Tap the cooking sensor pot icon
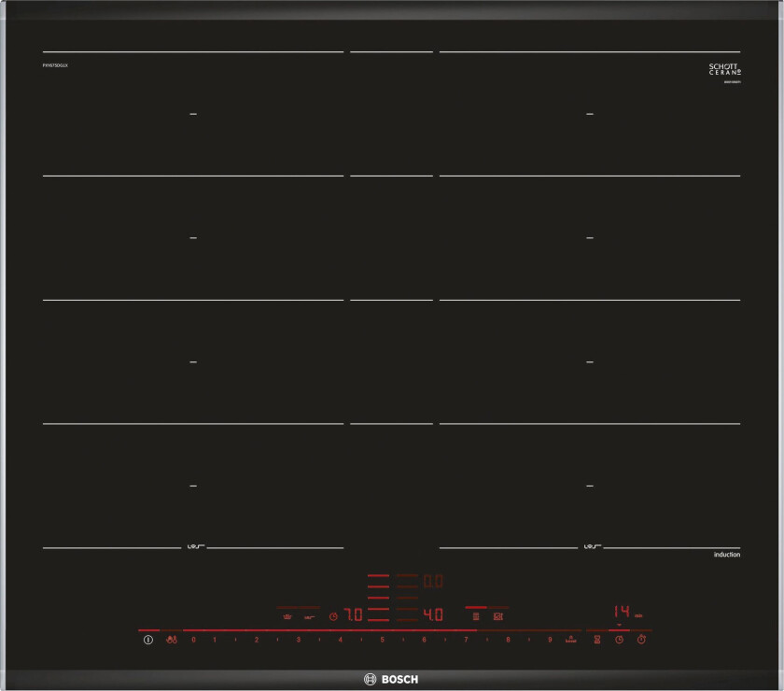This screenshot has width=784, height=691. [x=287, y=616]
